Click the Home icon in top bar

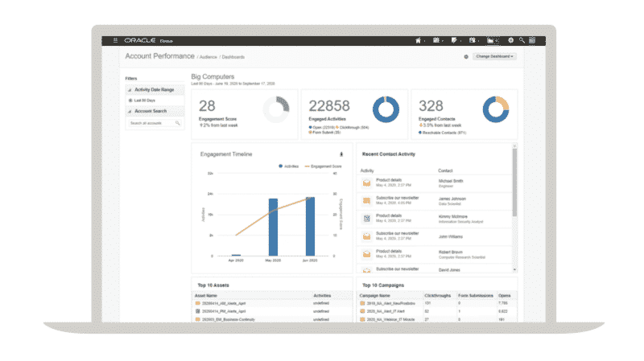click(418, 39)
